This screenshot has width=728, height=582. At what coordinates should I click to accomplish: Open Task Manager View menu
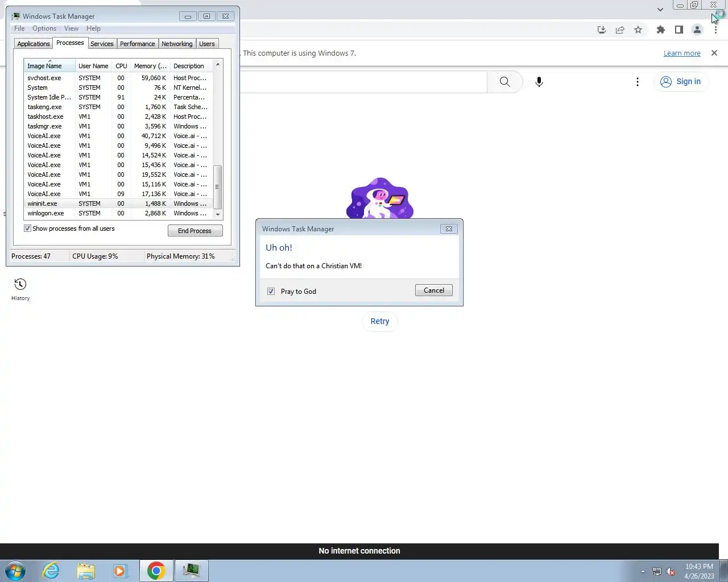(71, 28)
